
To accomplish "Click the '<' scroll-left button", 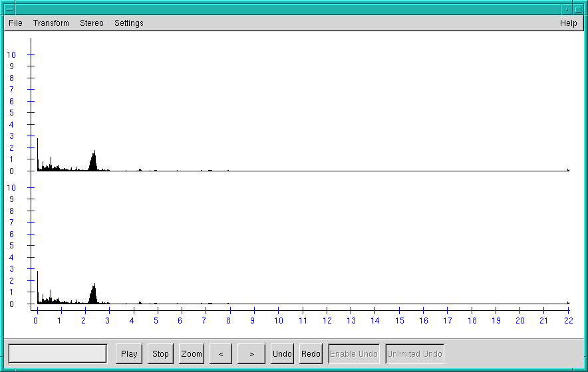I will click(x=221, y=354).
